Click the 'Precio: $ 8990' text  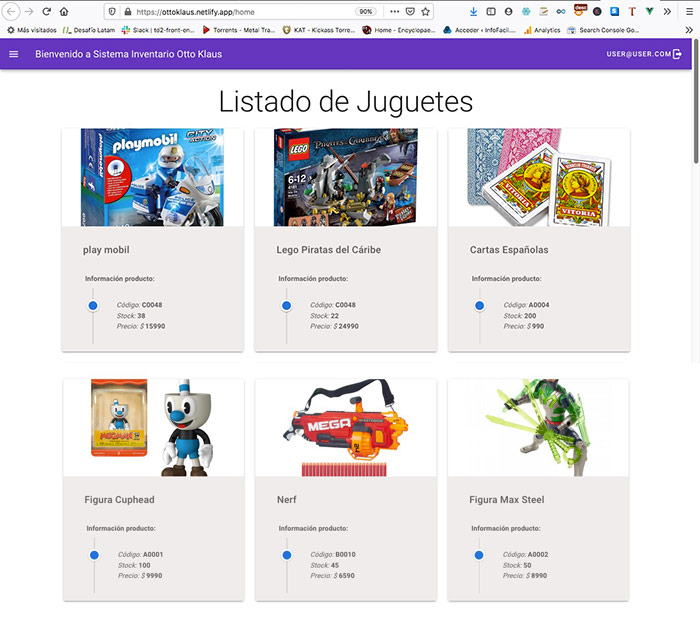pos(525,576)
